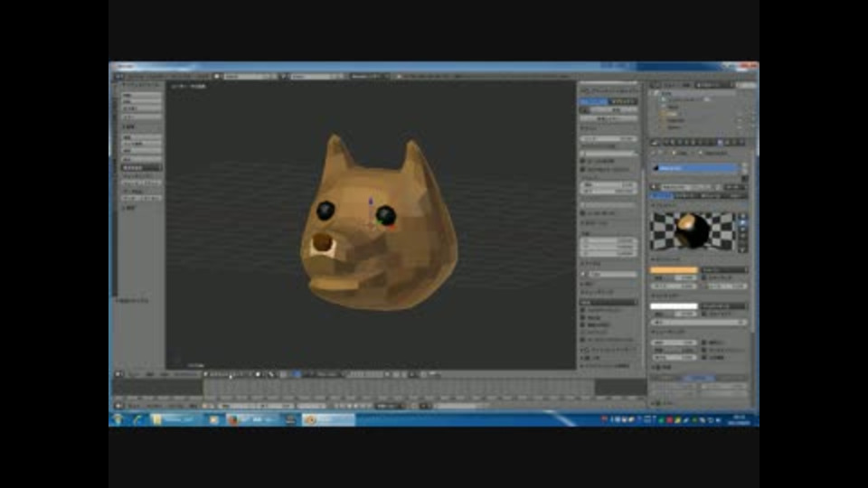The width and height of the screenshot is (868, 488).
Task: Toggle the Backface Culling checkbox in N-panel
Action: (583, 324)
